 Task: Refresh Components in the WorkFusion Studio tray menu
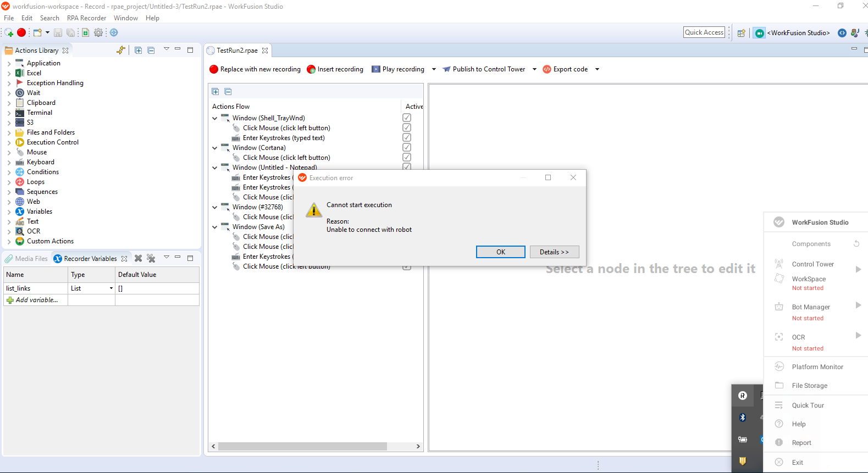[x=856, y=244]
